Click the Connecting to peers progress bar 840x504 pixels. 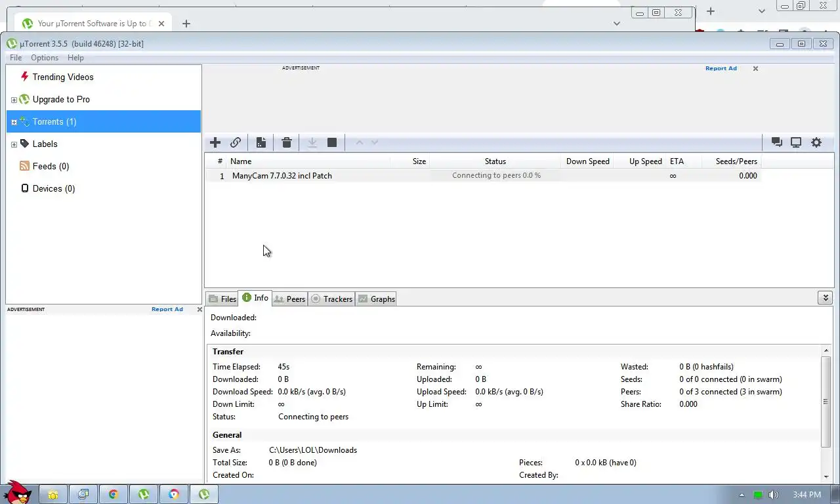pos(496,176)
